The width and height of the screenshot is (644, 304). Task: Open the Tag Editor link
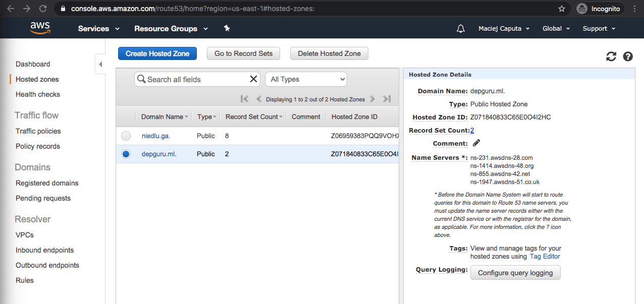coord(545,256)
